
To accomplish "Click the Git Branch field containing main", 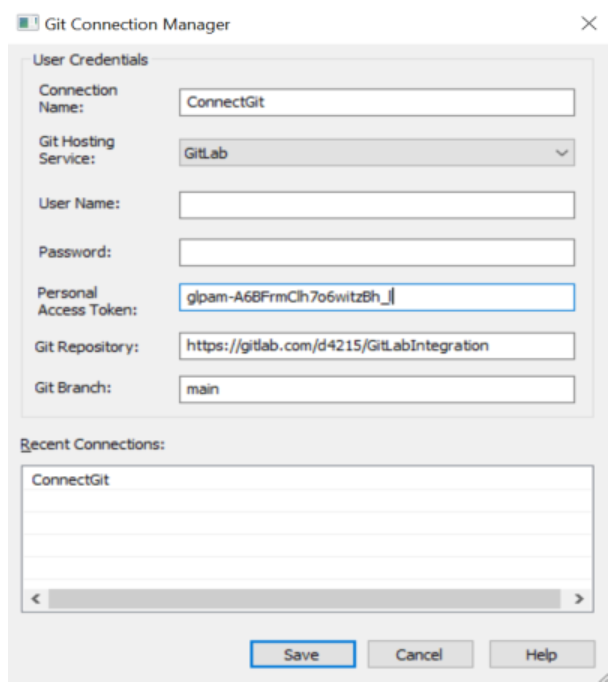I will [377, 389].
